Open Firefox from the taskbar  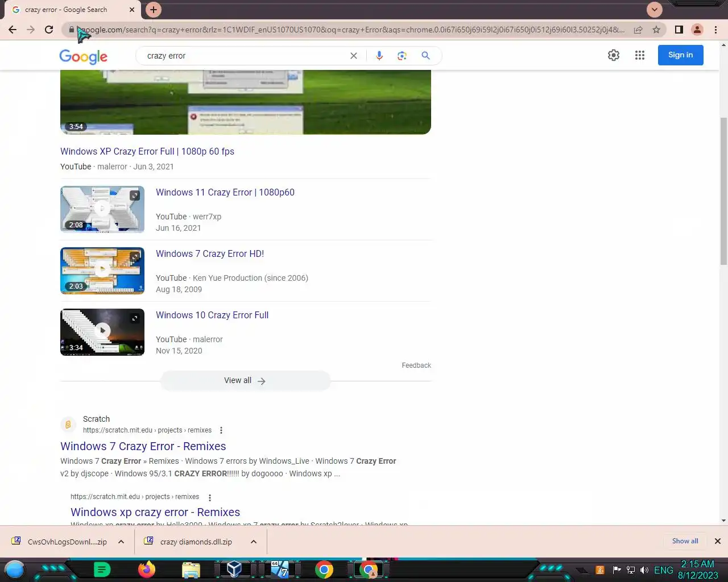(x=146, y=569)
